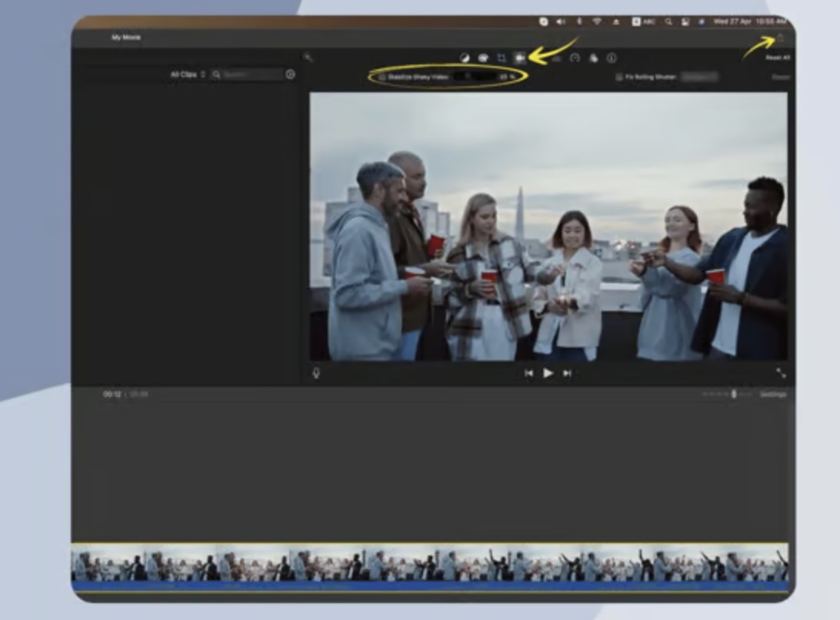This screenshot has width=840, height=620.
Task: Expand the All Clips filter dropdown
Action: (x=188, y=75)
